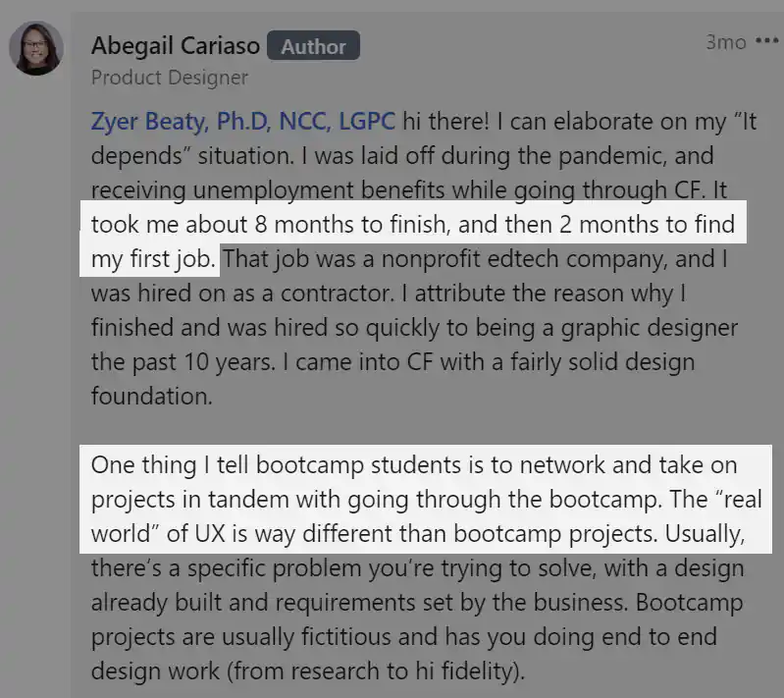The width and height of the screenshot is (784, 698).
Task: Click highlighted line "projects in tandem with going"
Action: click(426, 500)
